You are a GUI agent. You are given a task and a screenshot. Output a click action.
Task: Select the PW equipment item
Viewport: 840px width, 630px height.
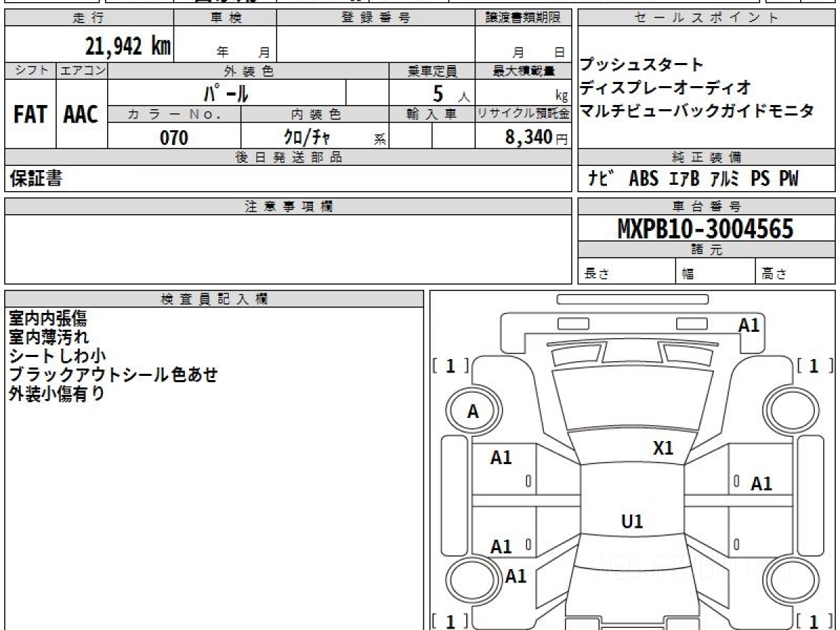(788, 179)
